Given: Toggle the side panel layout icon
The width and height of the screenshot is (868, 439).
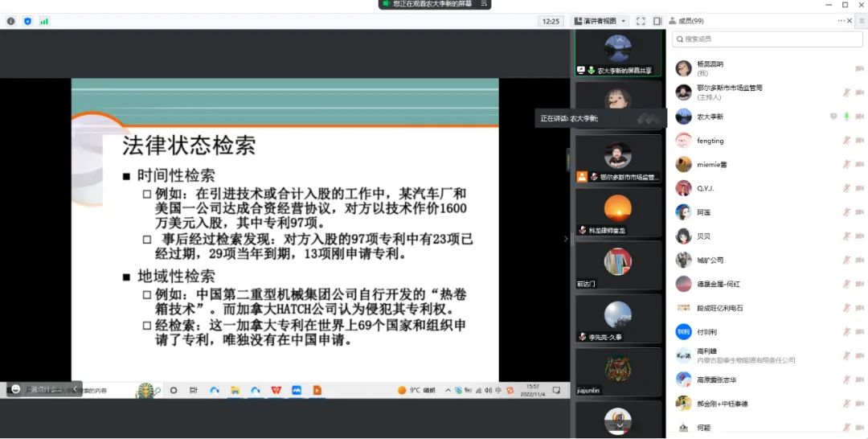Looking at the screenshot, I should (657, 21).
